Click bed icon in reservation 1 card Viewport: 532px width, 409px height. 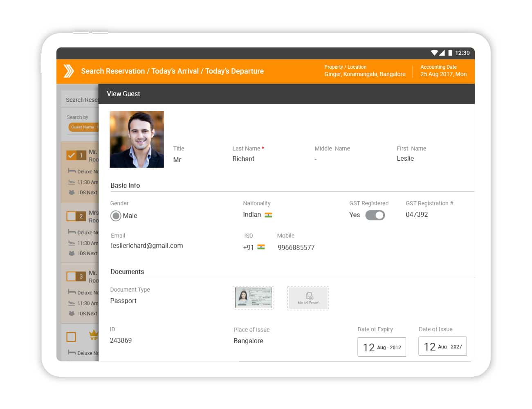(72, 171)
